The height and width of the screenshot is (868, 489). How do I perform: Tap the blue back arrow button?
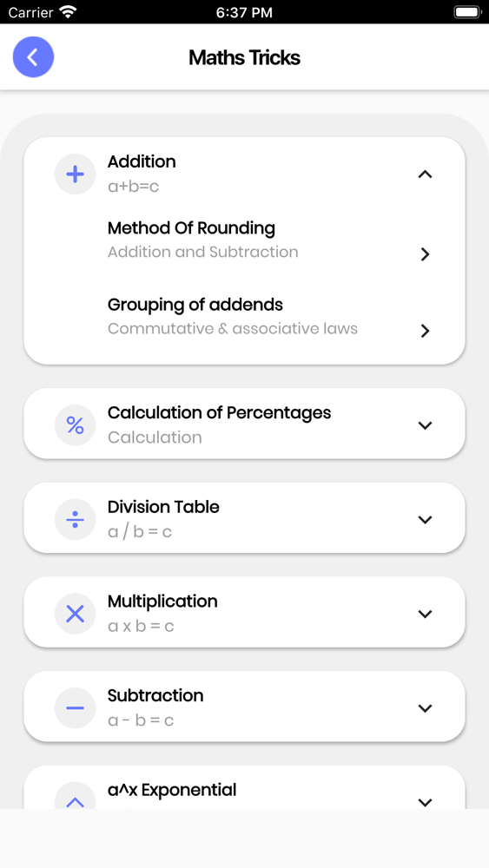click(33, 57)
